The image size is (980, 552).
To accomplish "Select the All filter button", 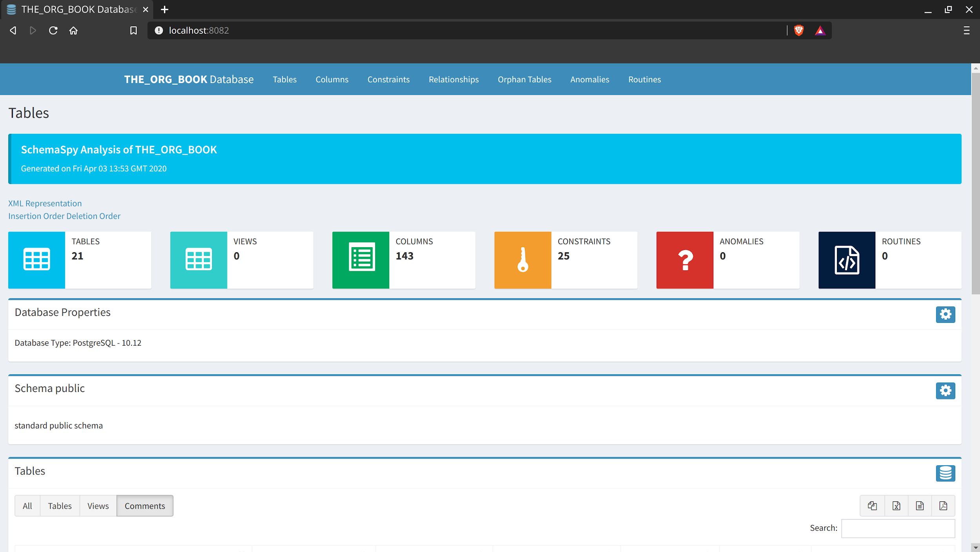I will [x=27, y=506].
